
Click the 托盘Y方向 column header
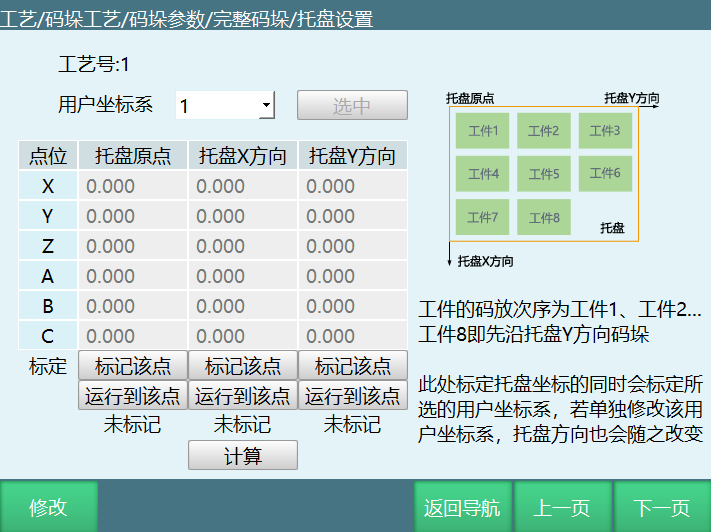tap(353, 156)
